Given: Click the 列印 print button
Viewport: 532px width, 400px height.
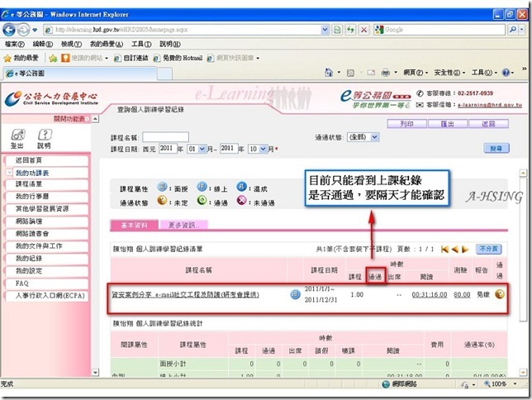Looking at the screenshot, I should coord(406,124).
